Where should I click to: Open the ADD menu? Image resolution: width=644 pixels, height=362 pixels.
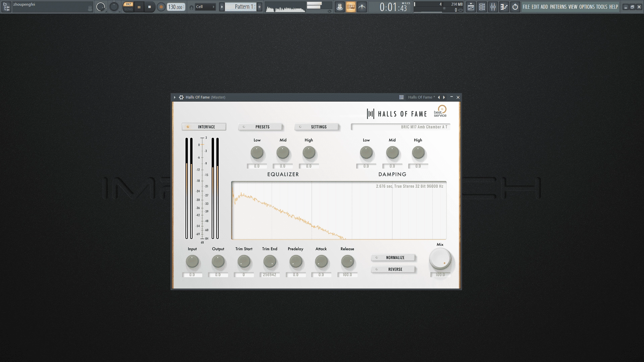pyautogui.click(x=544, y=7)
